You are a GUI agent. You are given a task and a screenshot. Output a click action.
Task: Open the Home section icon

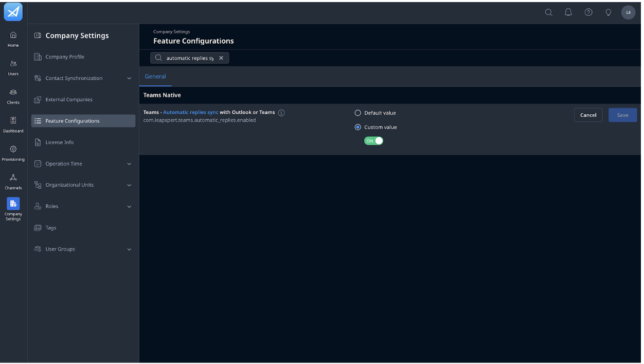click(13, 35)
